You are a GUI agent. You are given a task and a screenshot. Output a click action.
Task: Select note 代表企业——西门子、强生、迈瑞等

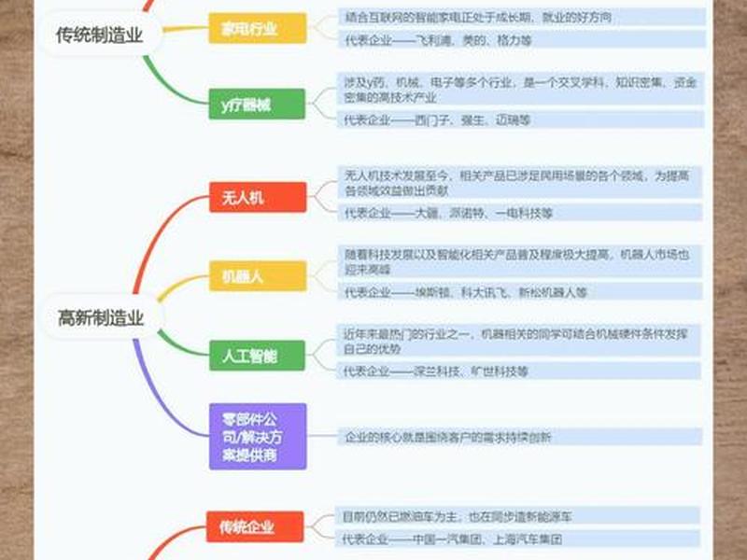521,119
